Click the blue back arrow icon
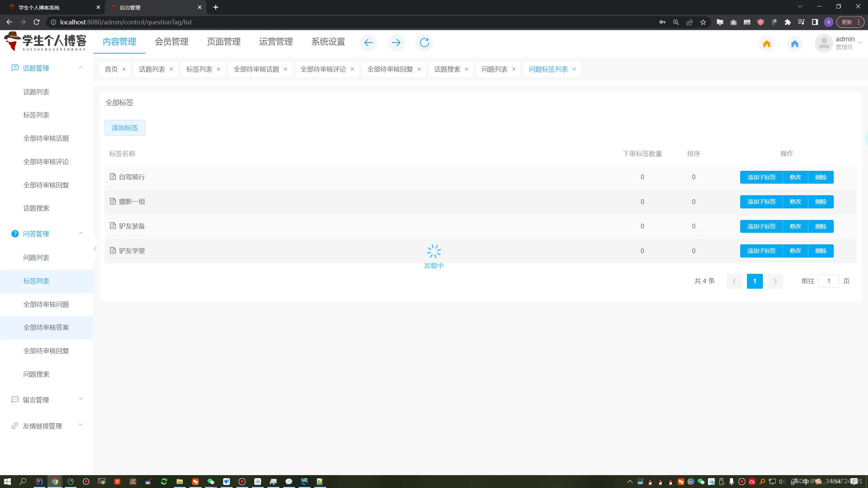868x488 pixels. pos(368,43)
